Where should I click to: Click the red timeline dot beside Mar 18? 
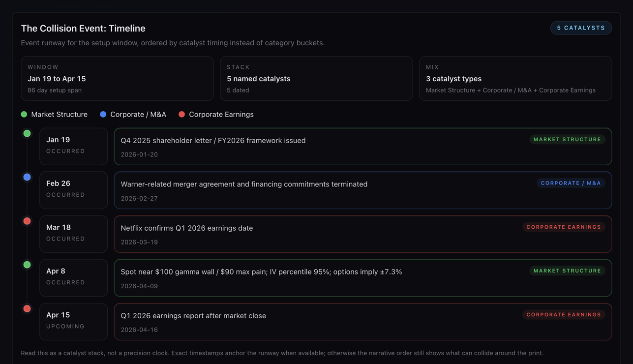(27, 220)
